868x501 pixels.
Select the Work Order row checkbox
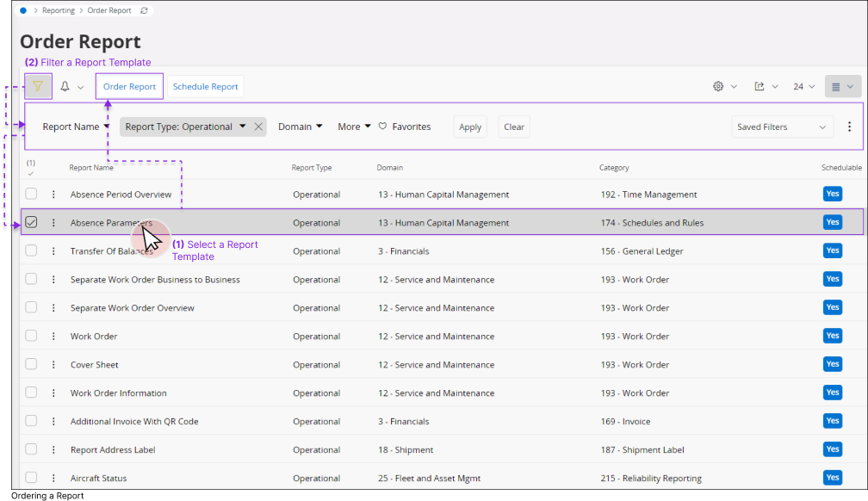(x=31, y=337)
